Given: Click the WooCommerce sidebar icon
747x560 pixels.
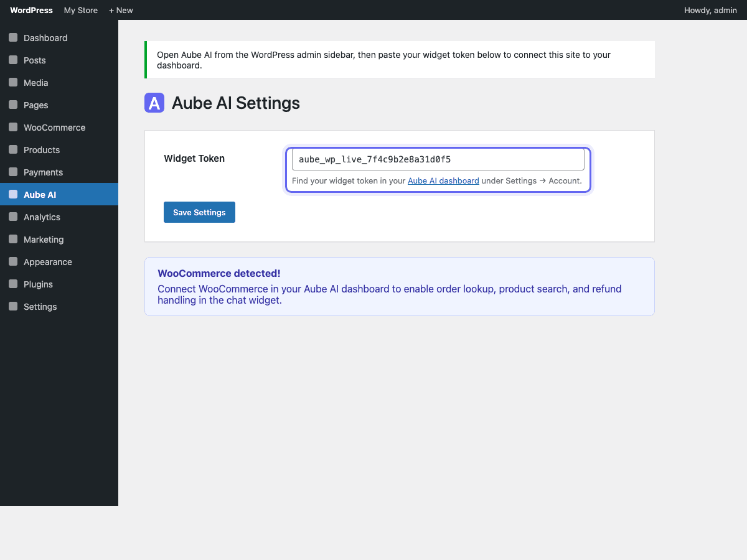Looking at the screenshot, I should pos(13,128).
